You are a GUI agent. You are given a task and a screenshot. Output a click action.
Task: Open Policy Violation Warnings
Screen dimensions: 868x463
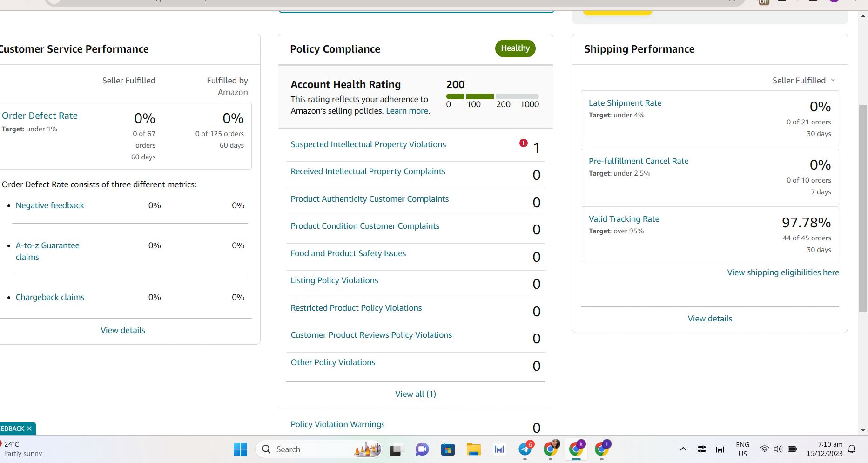tap(337, 424)
